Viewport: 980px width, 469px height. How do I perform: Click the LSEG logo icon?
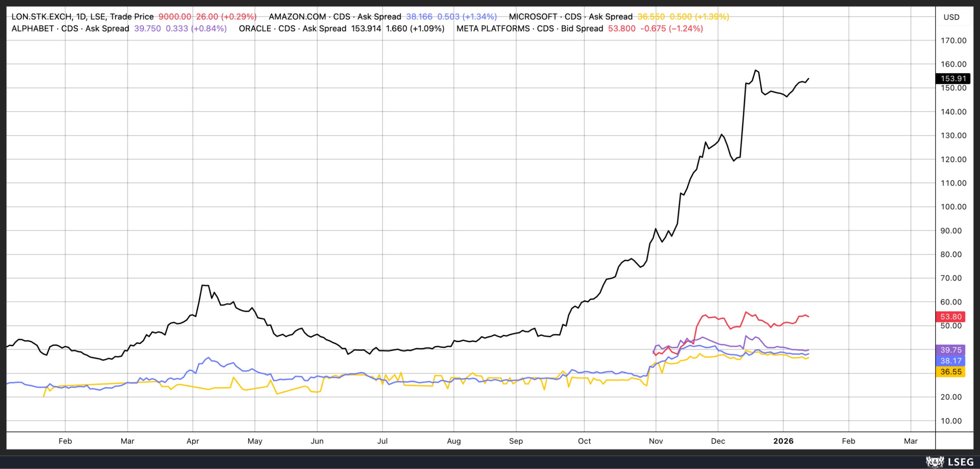coord(934,462)
